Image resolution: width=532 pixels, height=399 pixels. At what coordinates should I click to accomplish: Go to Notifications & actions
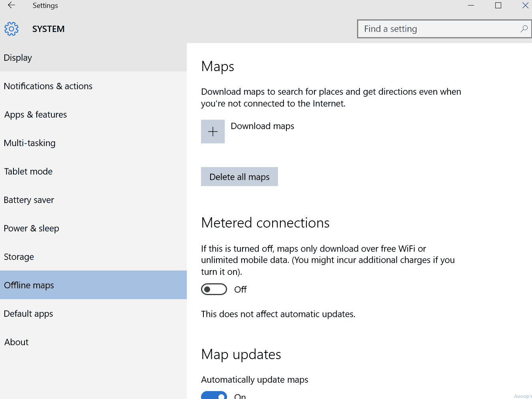coord(93,86)
